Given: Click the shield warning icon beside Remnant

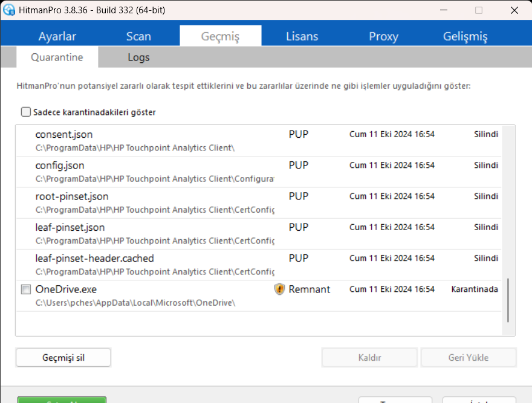Looking at the screenshot, I should (x=279, y=289).
